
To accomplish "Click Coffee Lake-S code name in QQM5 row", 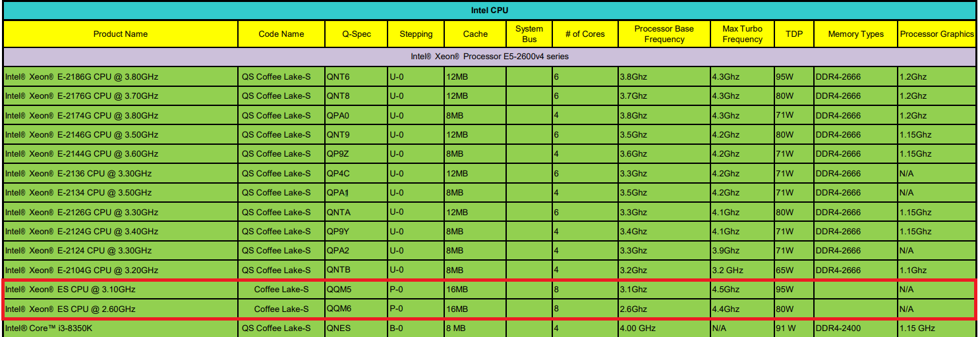I will (281, 289).
